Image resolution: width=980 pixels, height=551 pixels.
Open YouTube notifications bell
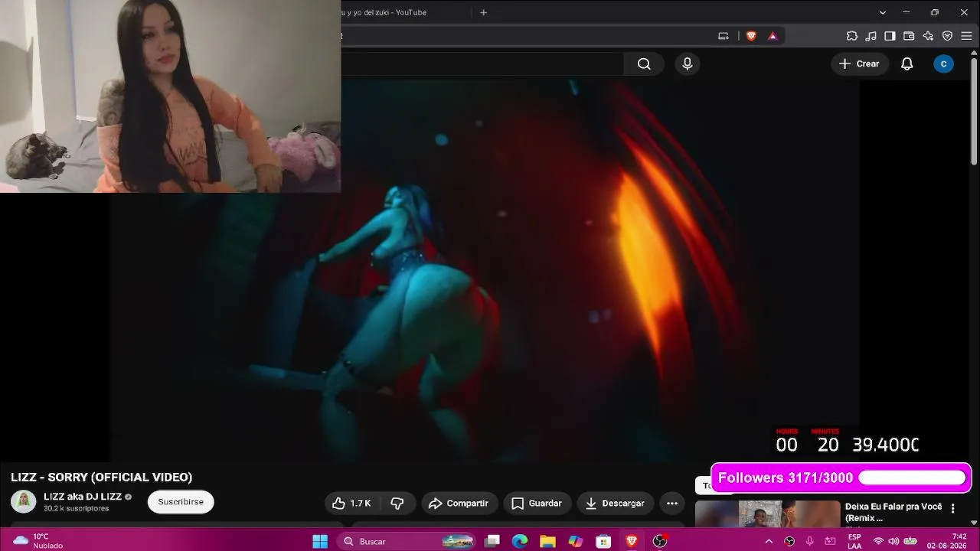tap(906, 64)
